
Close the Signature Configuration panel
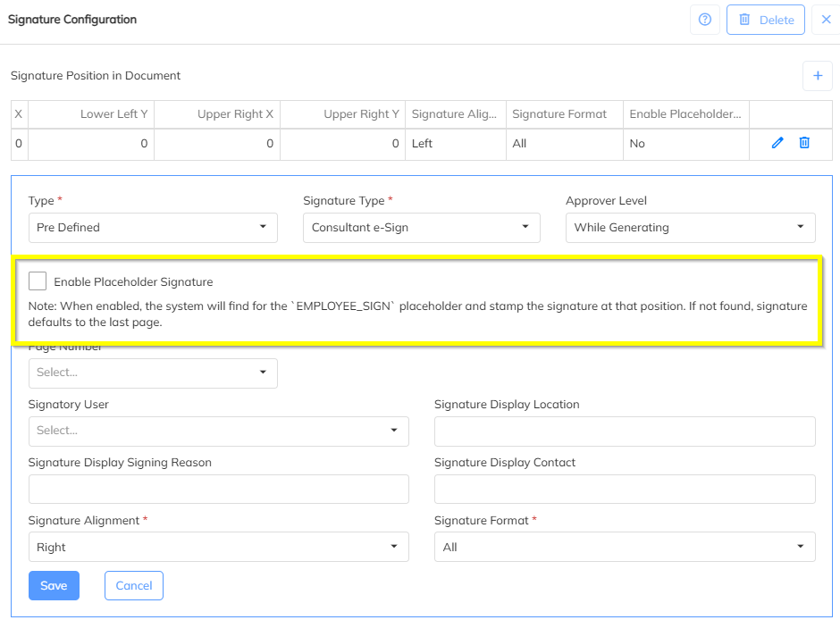tap(826, 20)
